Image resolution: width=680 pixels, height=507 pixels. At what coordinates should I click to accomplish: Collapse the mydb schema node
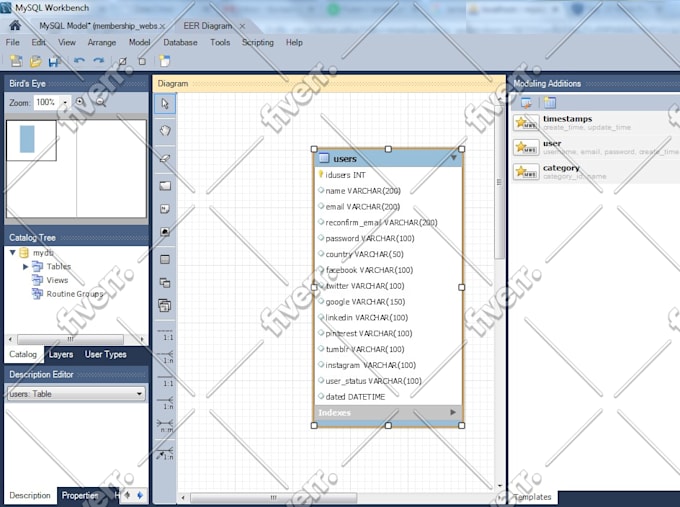[12, 252]
